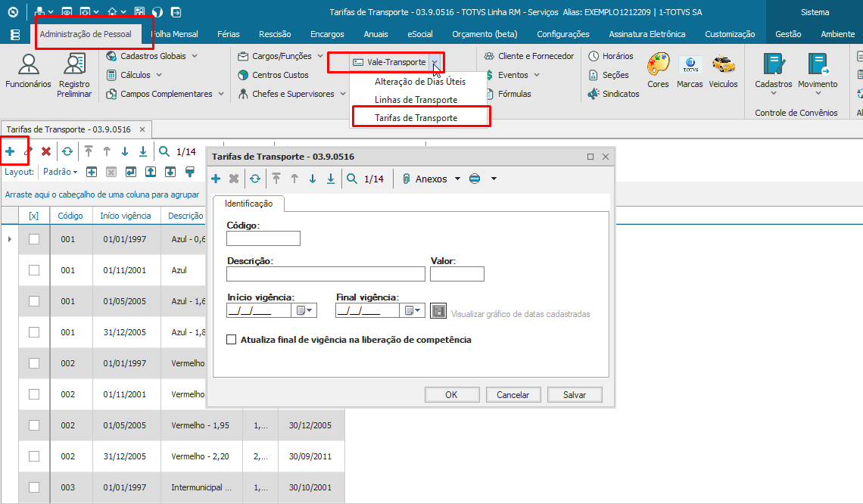This screenshot has height=504, width=863.
Task: Open the Funcionários icon
Action: click(x=28, y=70)
